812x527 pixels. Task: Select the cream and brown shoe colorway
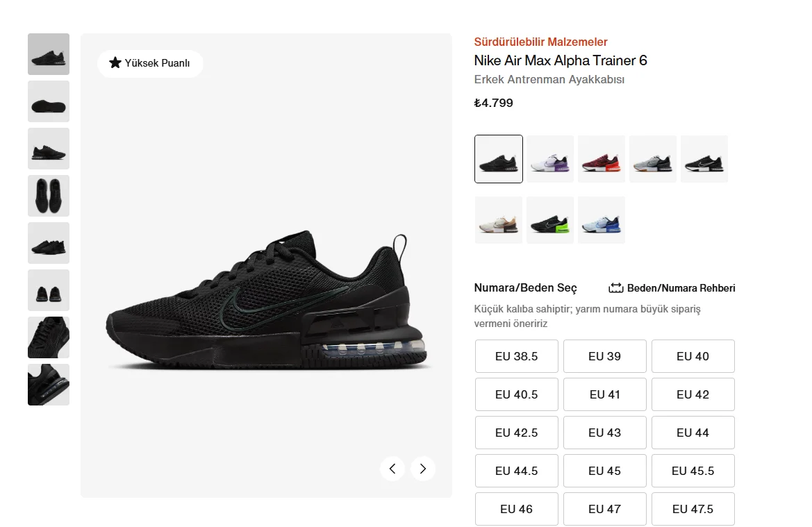(499, 220)
